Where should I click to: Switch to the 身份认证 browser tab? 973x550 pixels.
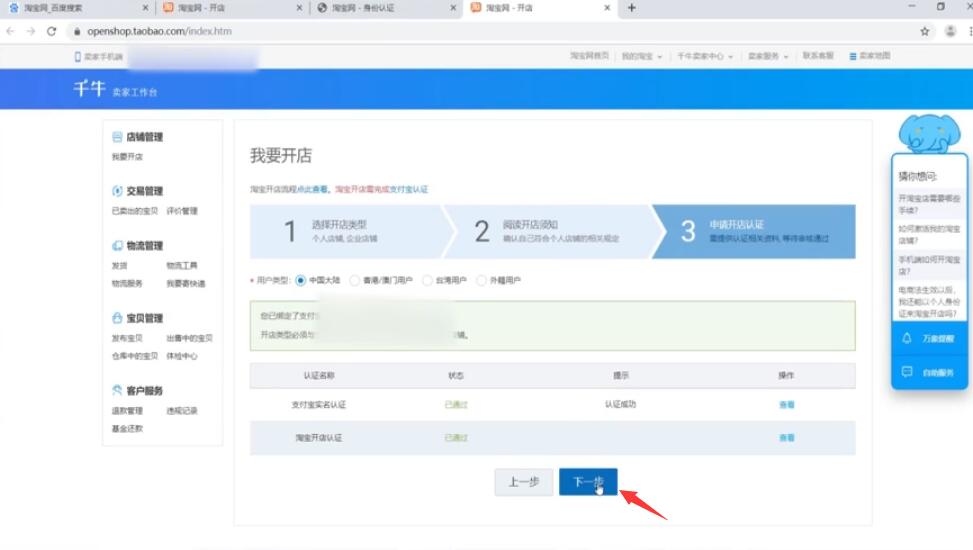pos(379,8)
